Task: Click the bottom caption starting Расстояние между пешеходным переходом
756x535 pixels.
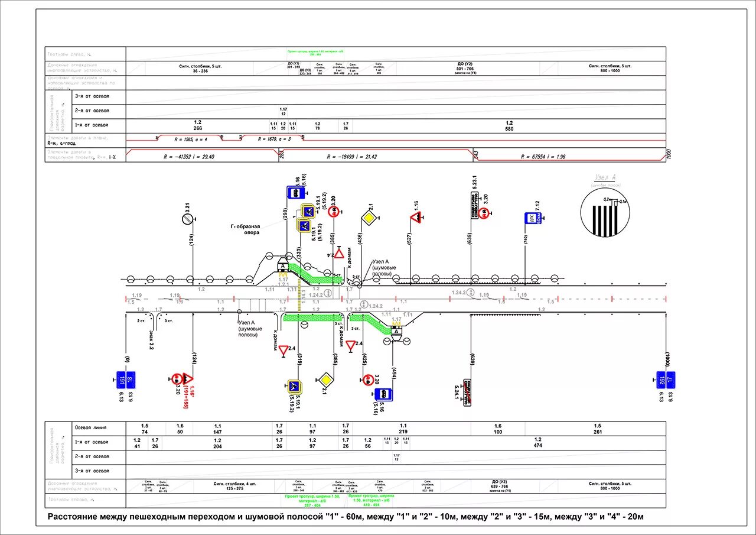Action: point(346,517)
